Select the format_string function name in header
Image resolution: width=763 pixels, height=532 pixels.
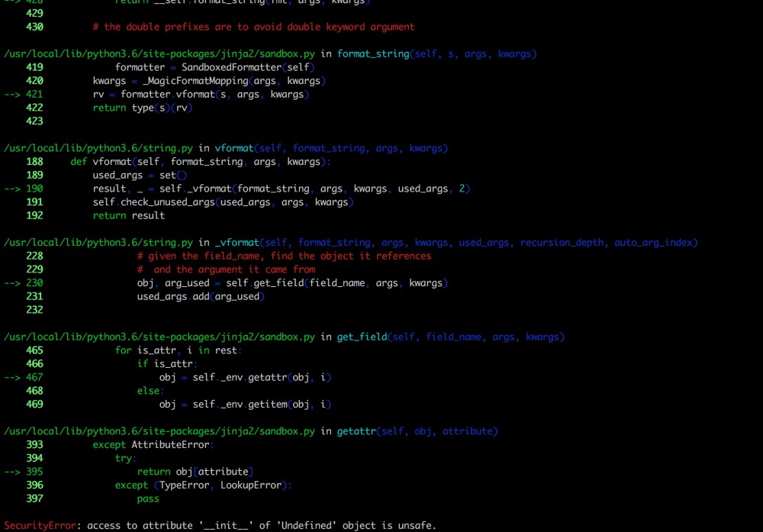tap(373, 54)
